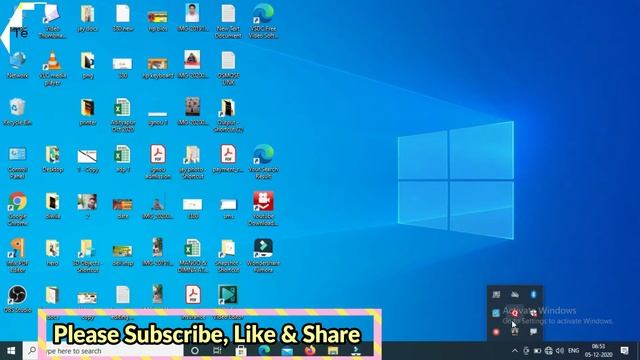Open the Desktop folder icon

tap(52, 159)
